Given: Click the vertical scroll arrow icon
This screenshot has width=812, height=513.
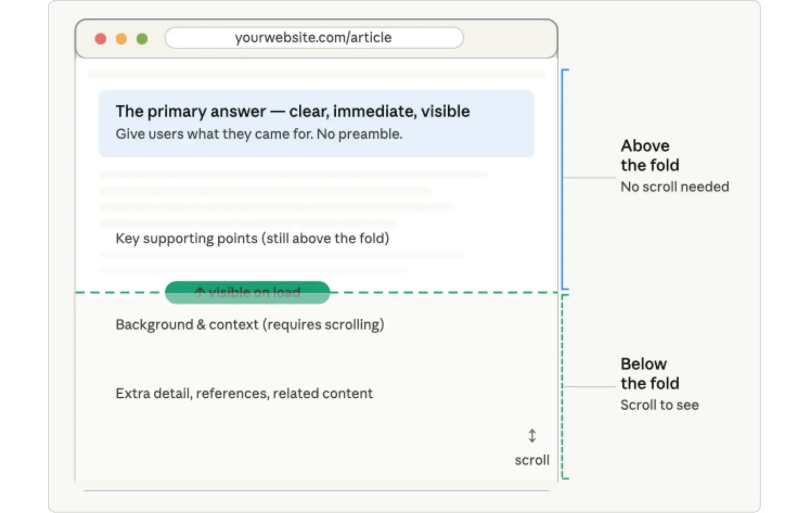Looking at the screenshot, I should 532,436.
